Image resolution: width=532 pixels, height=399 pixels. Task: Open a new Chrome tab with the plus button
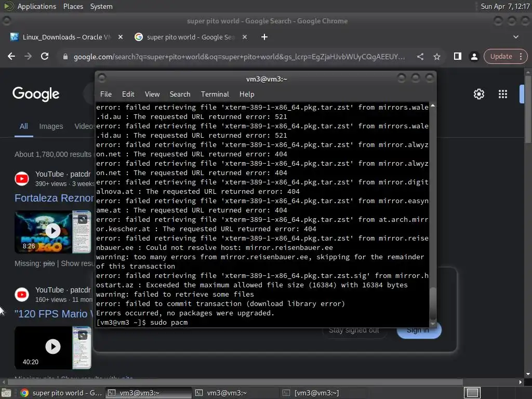(x=264, y=37)
